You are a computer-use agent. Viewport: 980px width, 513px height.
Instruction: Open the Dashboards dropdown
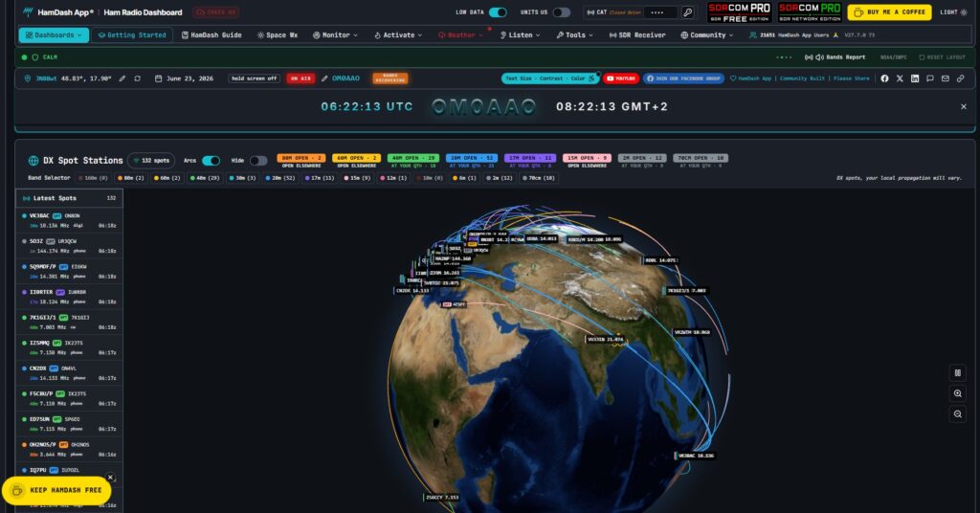click(54, 35)
